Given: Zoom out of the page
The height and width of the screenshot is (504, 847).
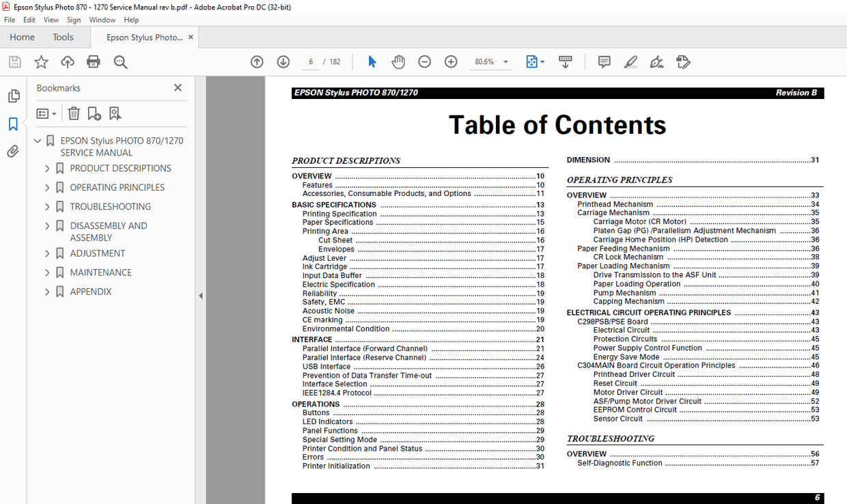Looking at the screenshot, I should pyautogui.click(x=424, y=61).
